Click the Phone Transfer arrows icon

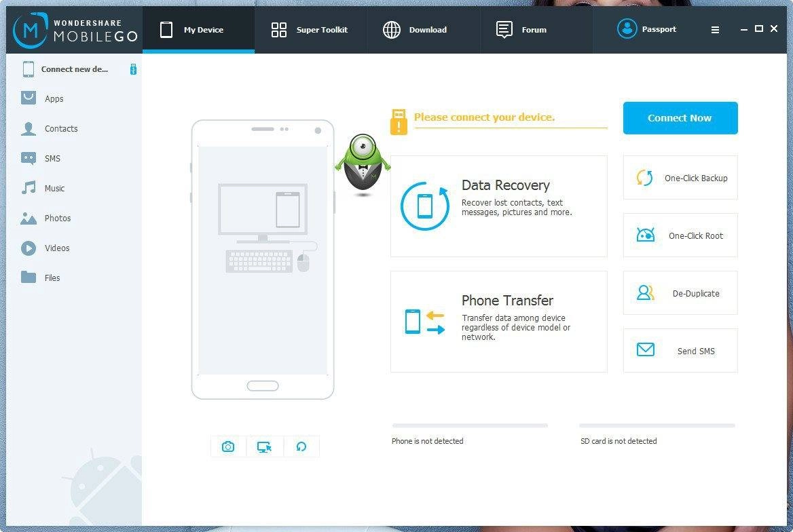click(425, 322)
